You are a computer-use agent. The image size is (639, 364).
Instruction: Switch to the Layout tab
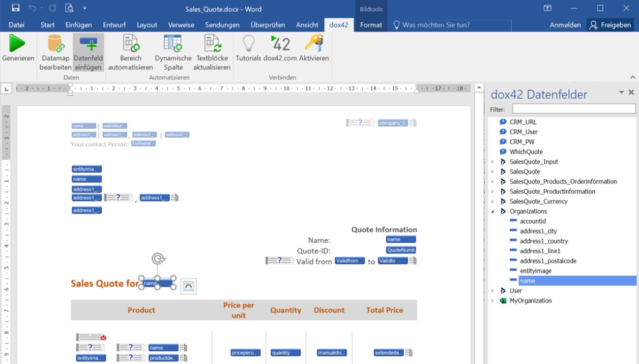(x=147, y=25)
